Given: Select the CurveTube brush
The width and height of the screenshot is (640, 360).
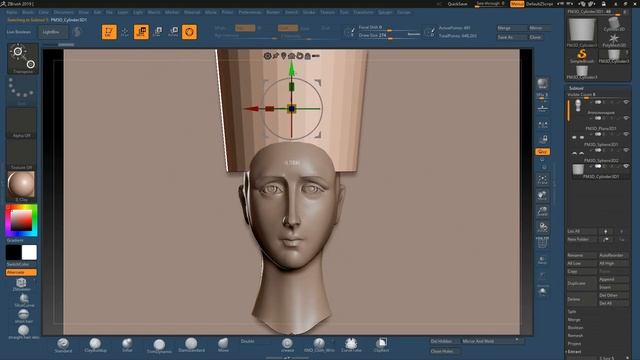Looking at the screenshot, I should [x=351, y=345].
